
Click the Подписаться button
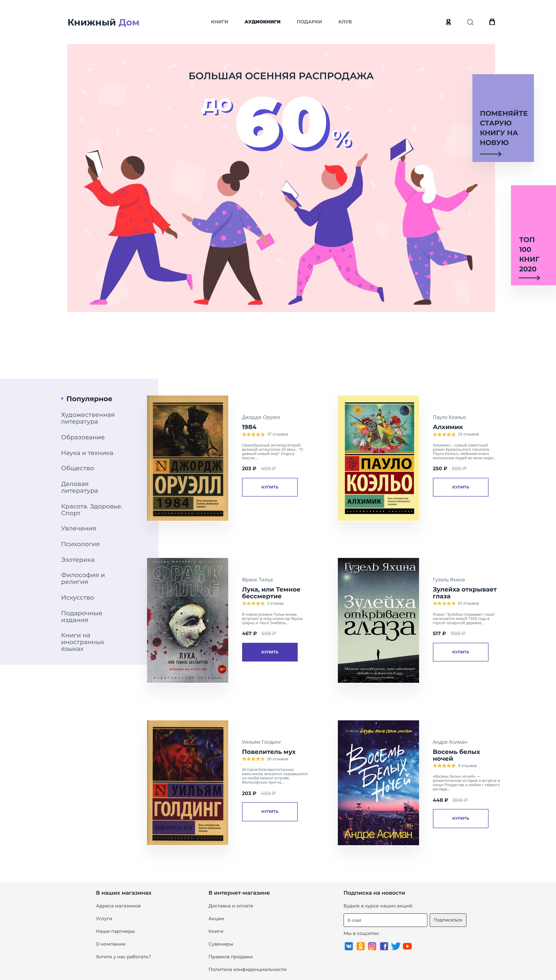448,920
